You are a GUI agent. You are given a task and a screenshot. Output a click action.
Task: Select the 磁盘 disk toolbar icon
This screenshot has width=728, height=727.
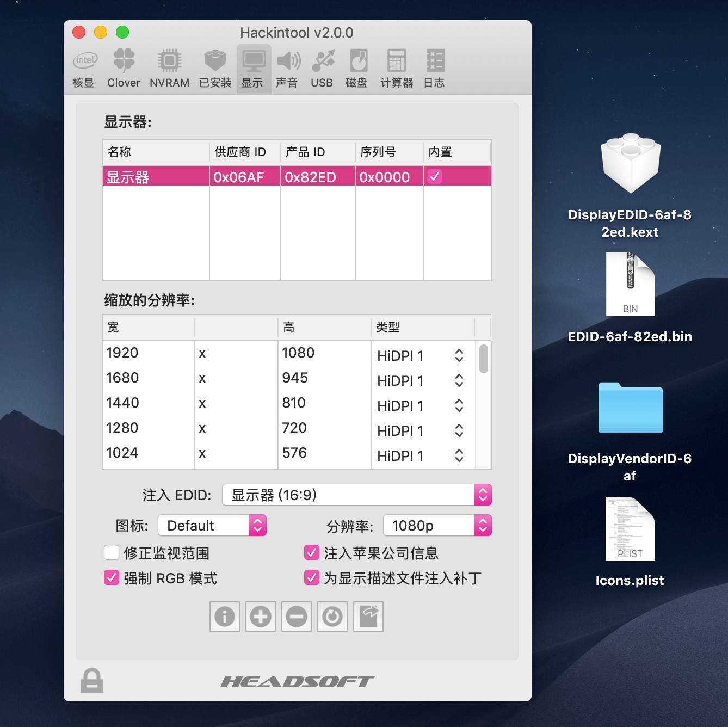pos(357,66)
